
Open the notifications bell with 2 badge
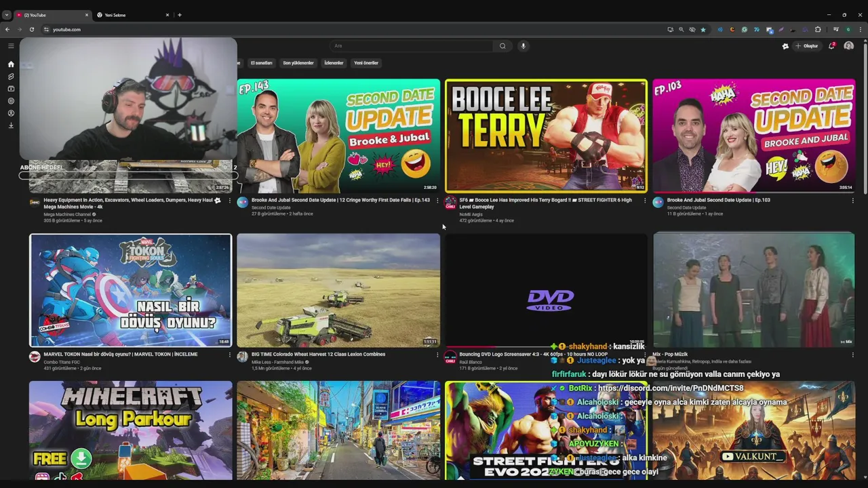[831, 46]
